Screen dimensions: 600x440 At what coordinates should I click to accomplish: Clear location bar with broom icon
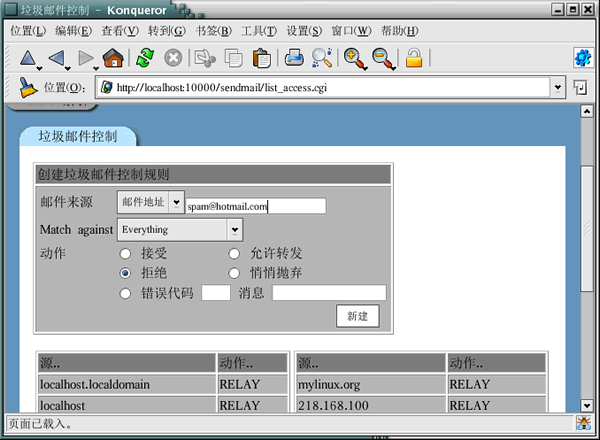[x=28, y=88]
